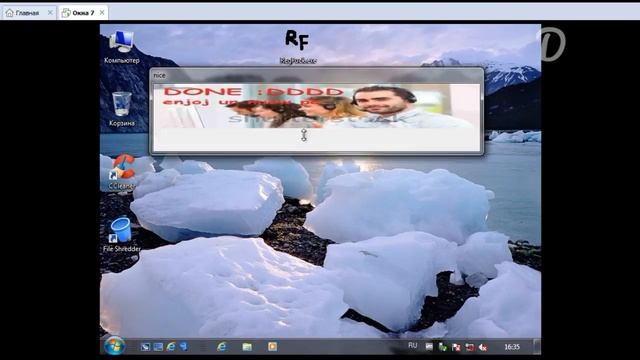Click the first system tray icon
The width and height of the screenshot is (640, 360).
tap(429, 347)
